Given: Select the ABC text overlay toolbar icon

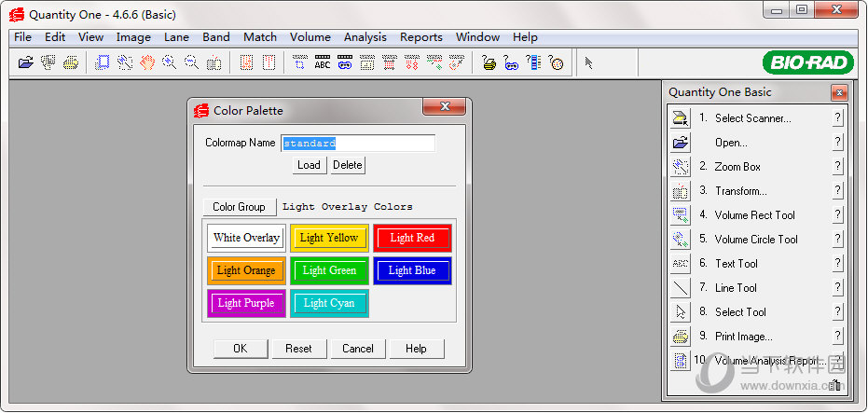Looking at the screenshot, I should 323,62.
